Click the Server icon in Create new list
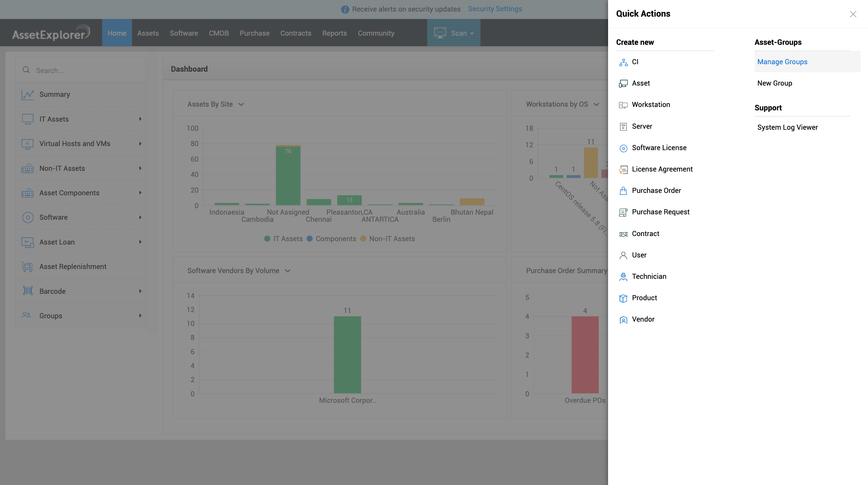This screenshot has height=485, width=868. click(x=623, y=127)
